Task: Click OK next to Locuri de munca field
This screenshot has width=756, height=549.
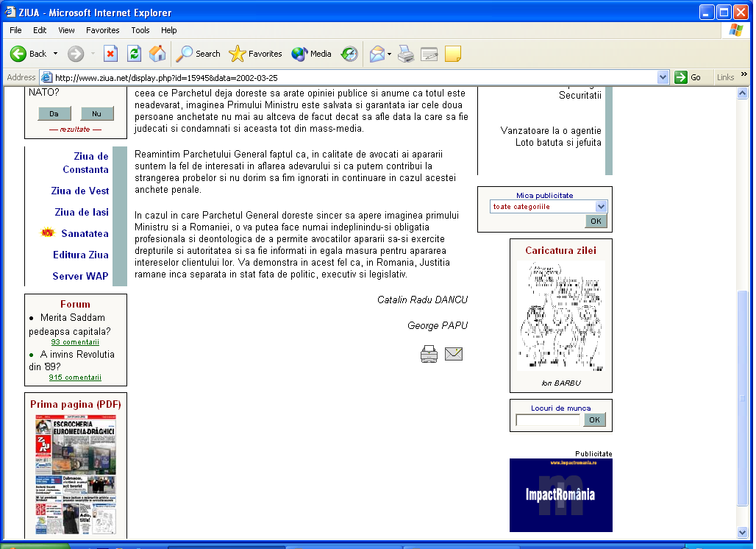Action: click(594, 419)
